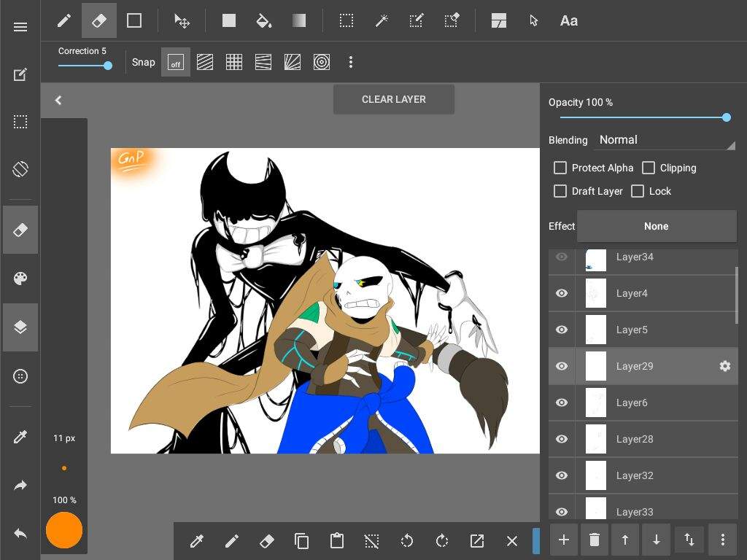Open selection menu in left sidebar
The width and height of the screenshot is (747, 560).
point(20,122)
